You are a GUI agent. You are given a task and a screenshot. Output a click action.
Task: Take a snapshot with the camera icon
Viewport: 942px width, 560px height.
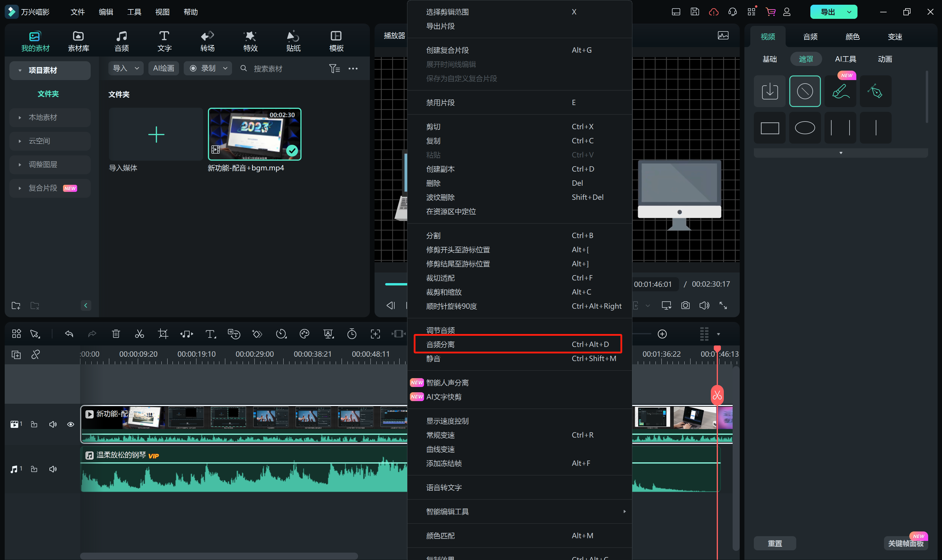[685, 305]
